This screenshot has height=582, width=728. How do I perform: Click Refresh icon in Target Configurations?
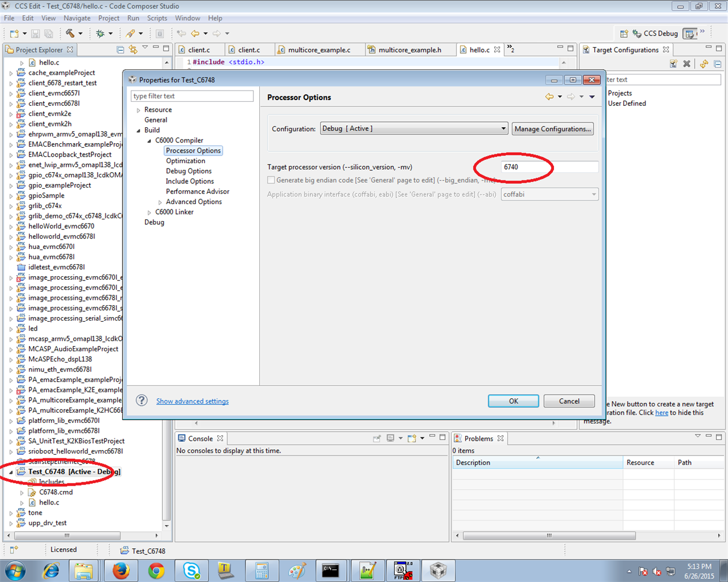pos(704,64)
